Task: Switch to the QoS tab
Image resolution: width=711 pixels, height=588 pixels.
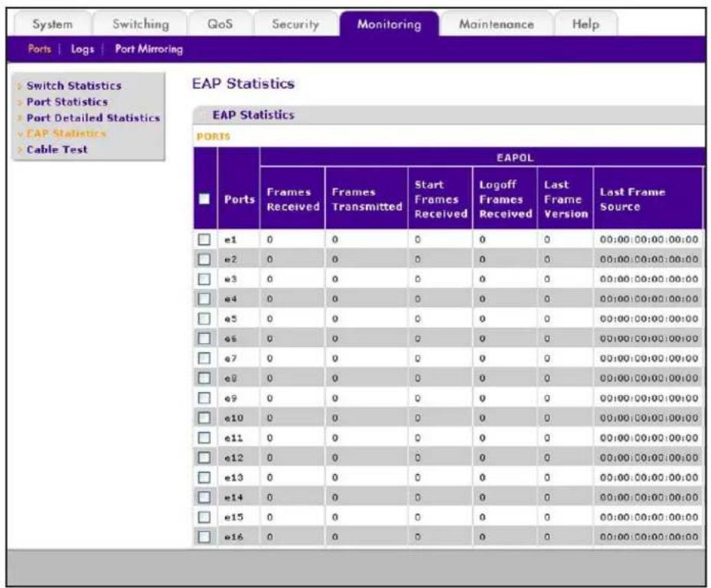Action: tap(220, 24)
